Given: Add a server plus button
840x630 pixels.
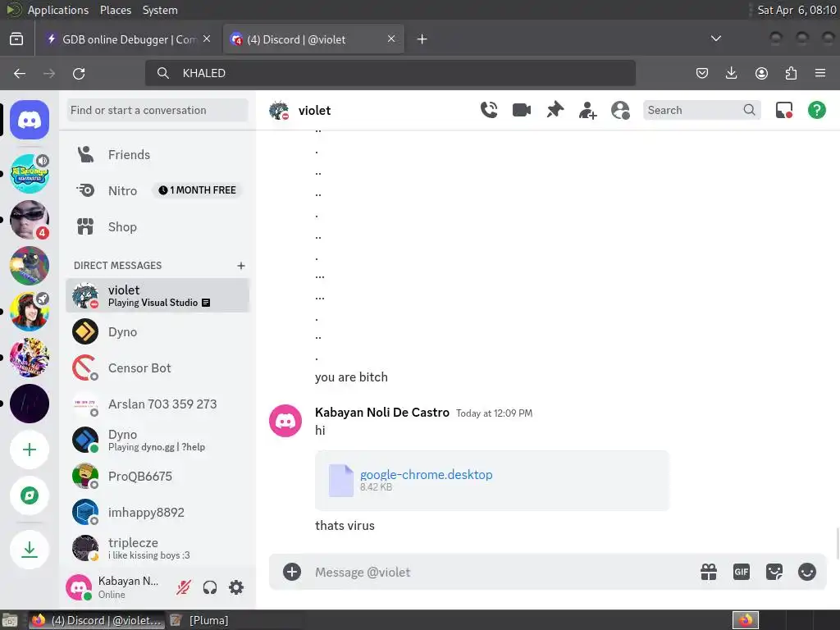Looking at the screenshot, I should tap(30, 450).
